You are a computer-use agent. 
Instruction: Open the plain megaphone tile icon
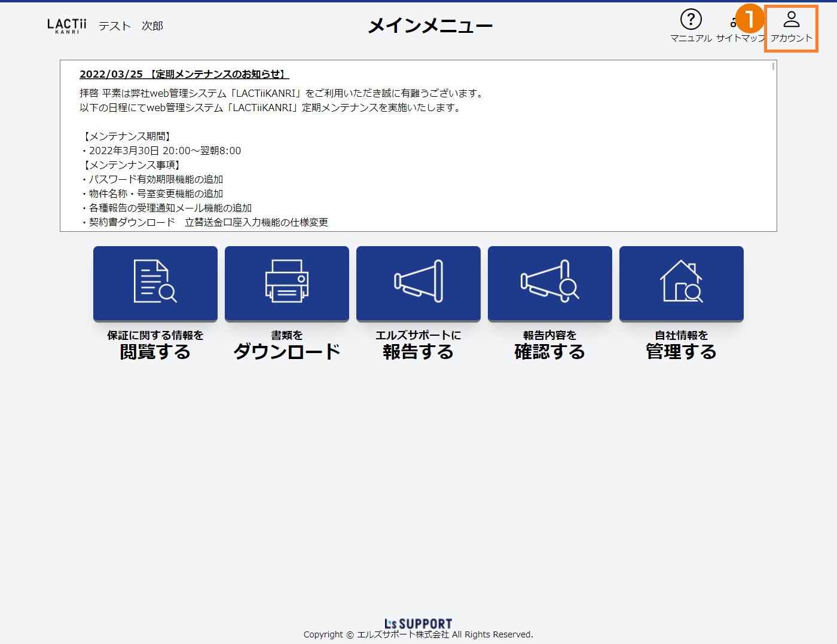pos(418,281)
